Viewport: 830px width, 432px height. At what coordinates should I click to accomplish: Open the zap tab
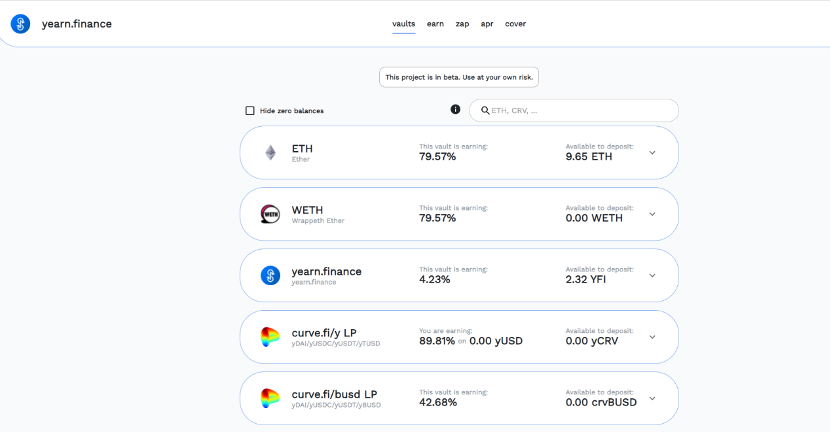click(x=462, y=24)
